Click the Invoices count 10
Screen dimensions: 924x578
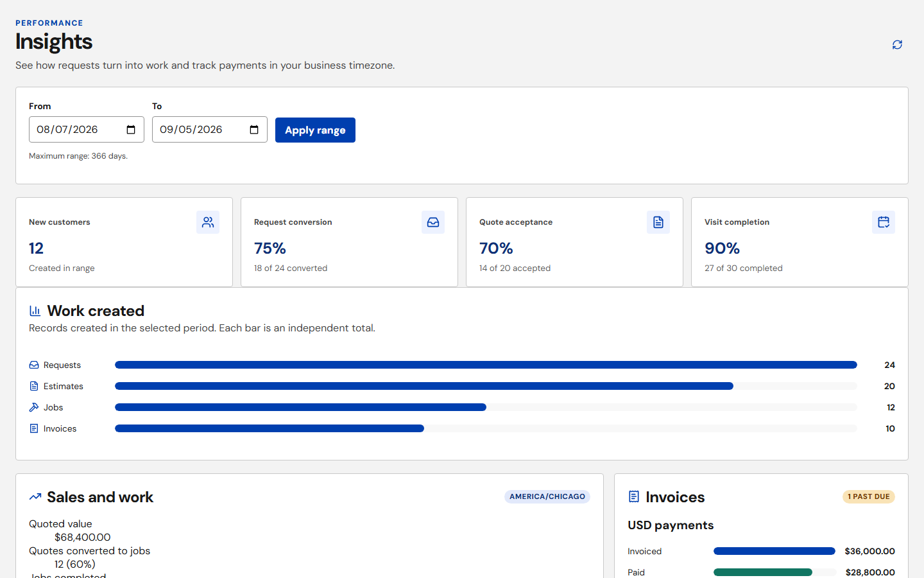click(890, 428)
